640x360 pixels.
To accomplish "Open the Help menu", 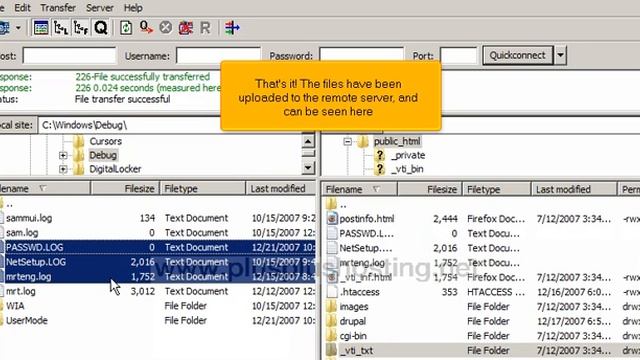I will coord(133,8).
